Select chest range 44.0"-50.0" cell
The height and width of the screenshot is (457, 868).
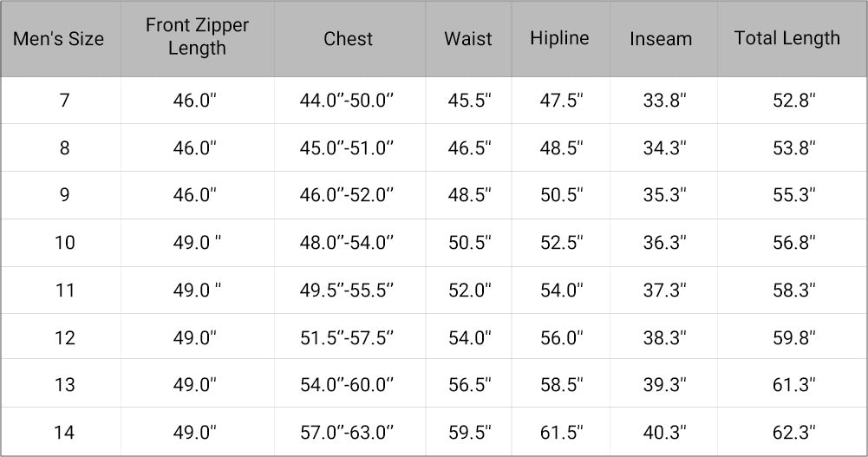(347, 101)
